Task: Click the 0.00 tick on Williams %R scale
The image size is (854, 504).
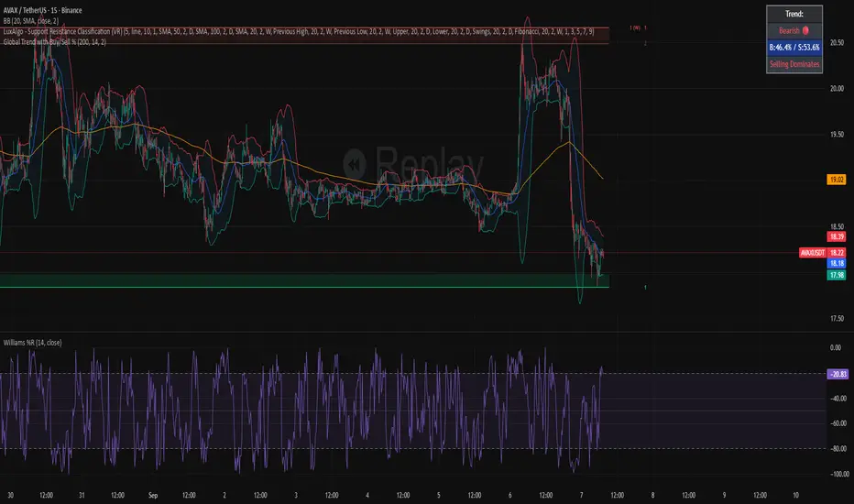Action: [x=835, y=347]
